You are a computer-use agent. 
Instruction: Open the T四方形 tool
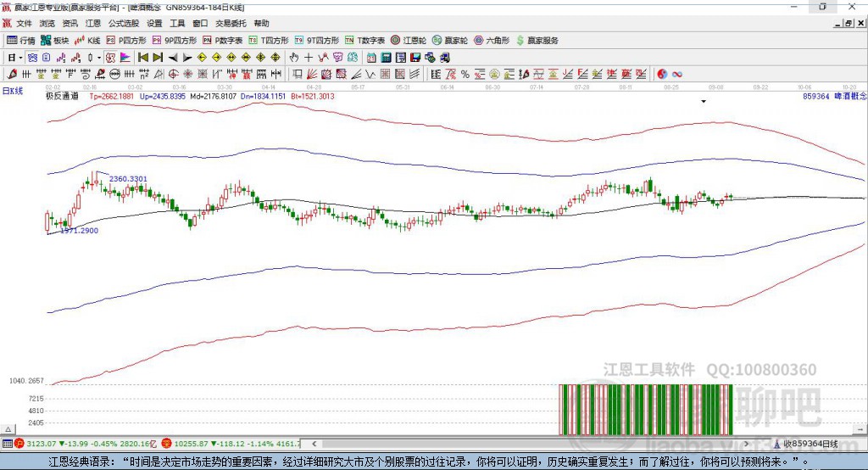click(269, 41)
